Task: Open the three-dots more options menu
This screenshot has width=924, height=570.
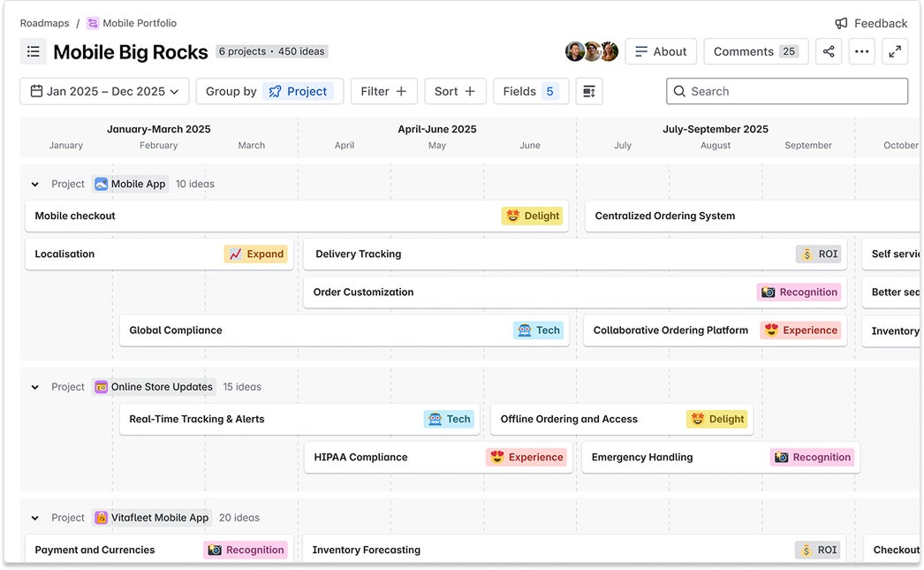Action: click(x=862, y=51)
